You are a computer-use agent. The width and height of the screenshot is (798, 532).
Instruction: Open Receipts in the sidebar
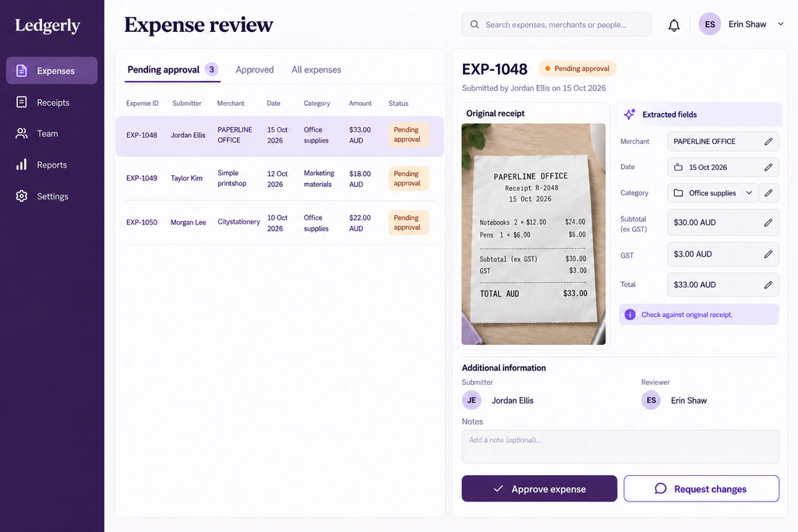pyautogui.click(x=52, y=102)
